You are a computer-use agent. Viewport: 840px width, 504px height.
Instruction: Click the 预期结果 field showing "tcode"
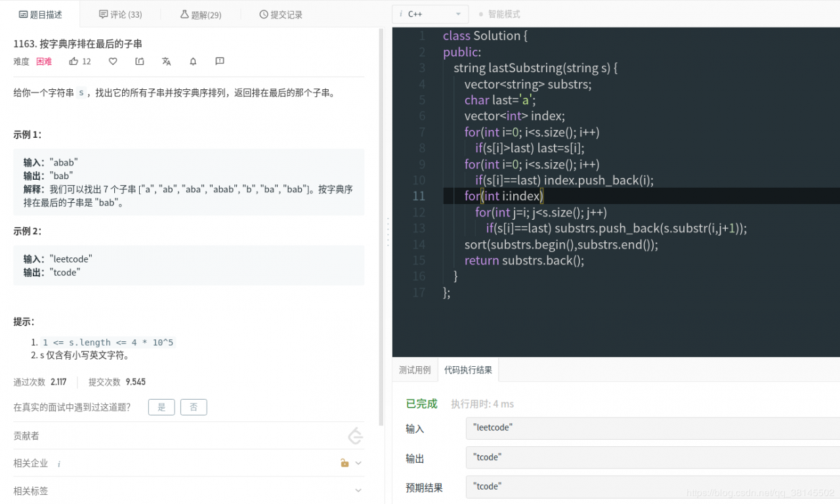pos(653,487)
